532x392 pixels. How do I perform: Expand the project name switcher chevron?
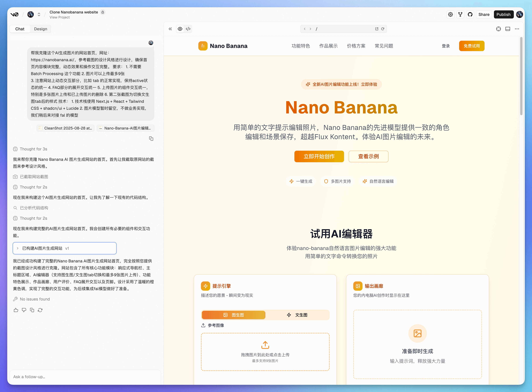coord(39,14)
